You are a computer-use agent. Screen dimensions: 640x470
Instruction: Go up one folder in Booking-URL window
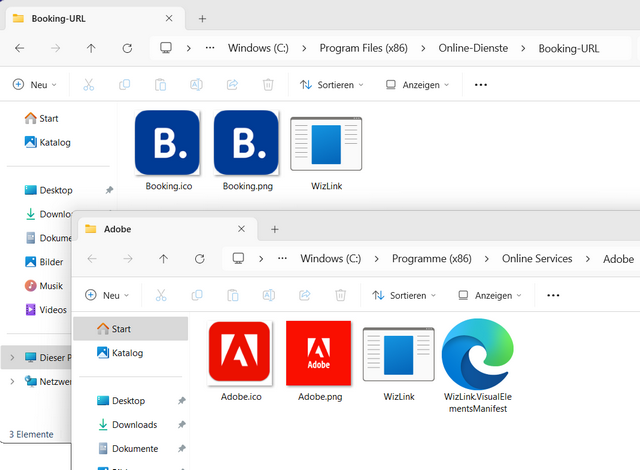pyautogui.click(x=91, y=49)
